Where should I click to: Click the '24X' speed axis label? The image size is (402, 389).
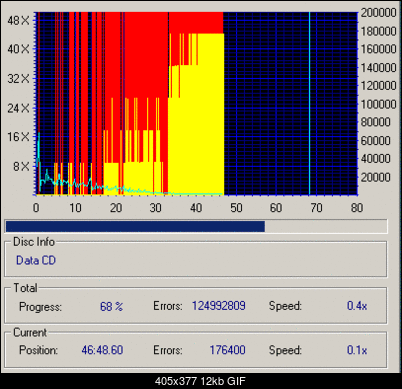18,108
